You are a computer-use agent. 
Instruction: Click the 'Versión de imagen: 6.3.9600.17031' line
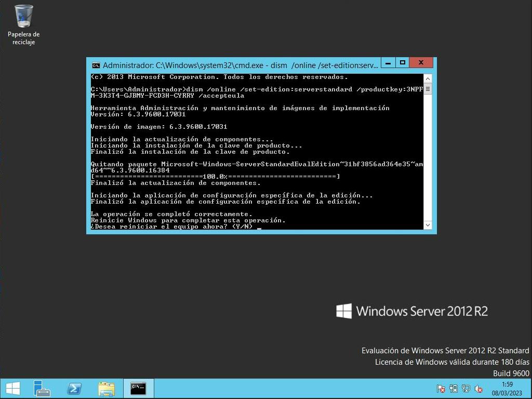click(159, 127)
